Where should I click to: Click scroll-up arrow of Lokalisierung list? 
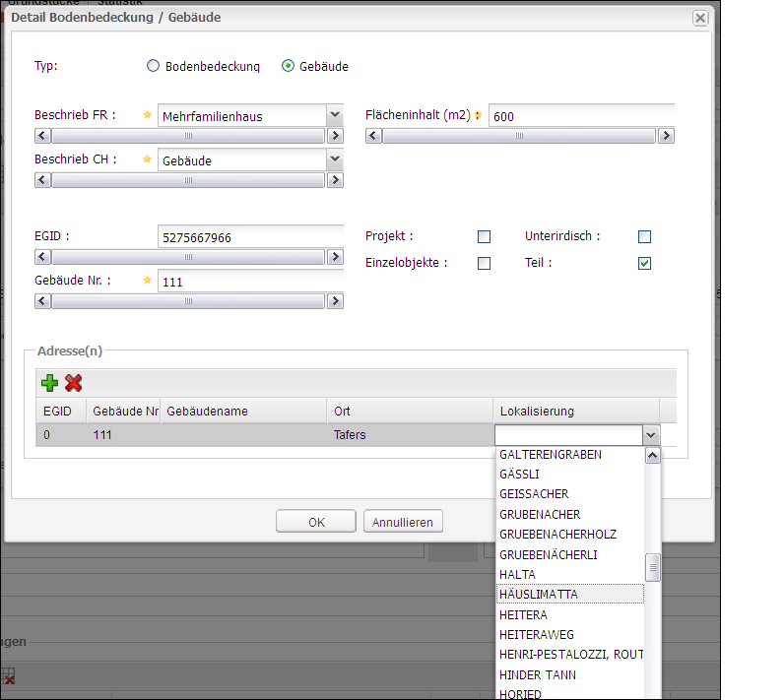pyautogui.click(x=652, y=456)
